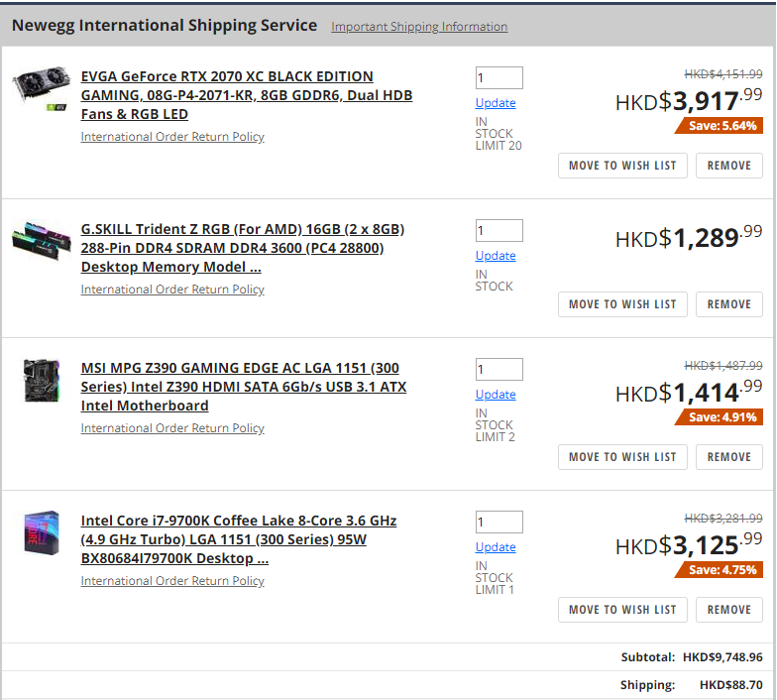Open G.SKILL Trident Z RGB product title
Image resolution: width=777 pixels, height=700 pixels.
tap(242, 248)
